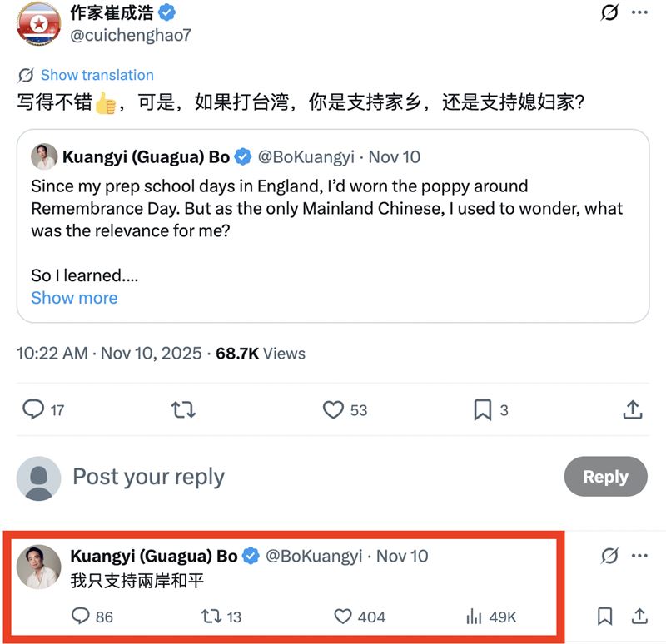Viewport: 666px width, 644px height.
Task: Click Show translation link
Action: pyautogui.click(x=97, y=75)
